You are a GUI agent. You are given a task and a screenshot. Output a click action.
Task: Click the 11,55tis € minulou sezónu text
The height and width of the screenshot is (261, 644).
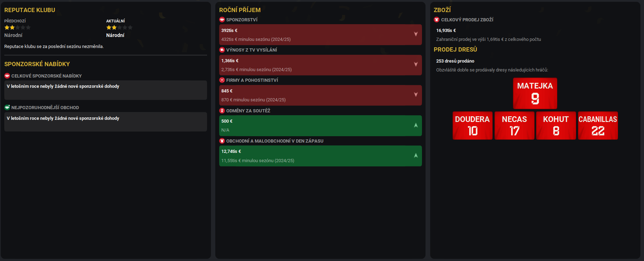tap(258, 161)
